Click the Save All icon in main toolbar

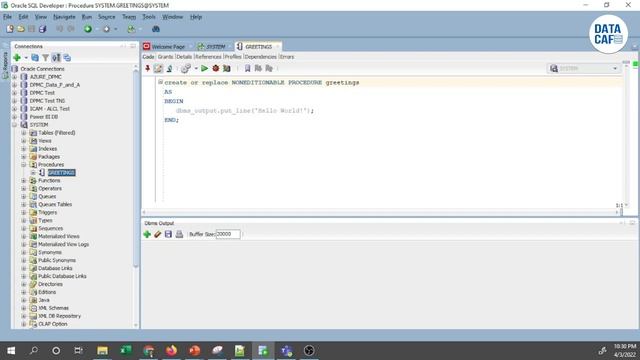coord(42,29)
